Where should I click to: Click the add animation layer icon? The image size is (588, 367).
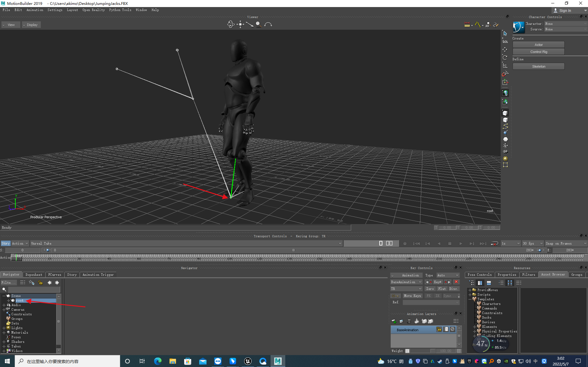coord(394,321)
